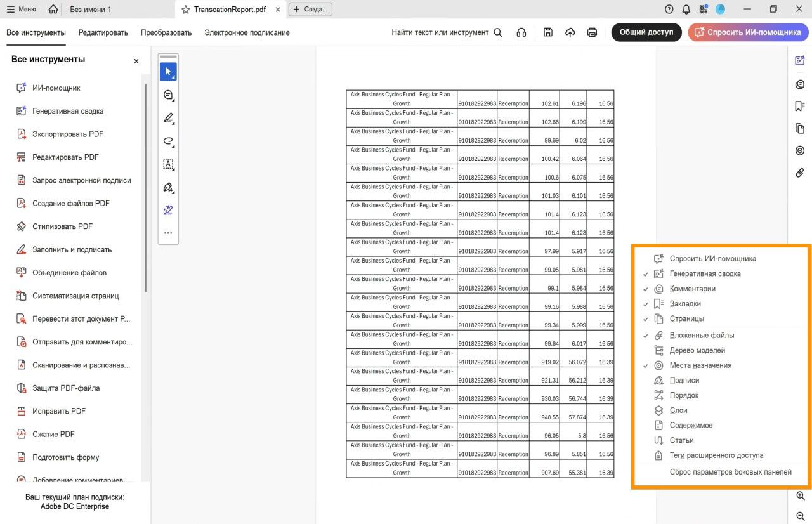Zoom out with the minus magnifier icon
The width and height of the screenshot is (812, 524).
click(x=800, y=516)
